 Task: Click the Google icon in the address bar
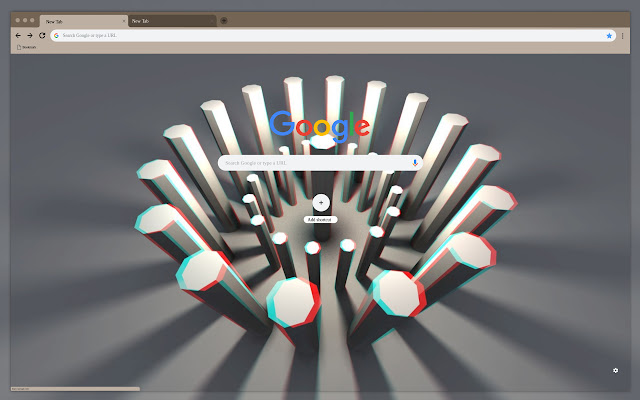click(x=56, y=36)
